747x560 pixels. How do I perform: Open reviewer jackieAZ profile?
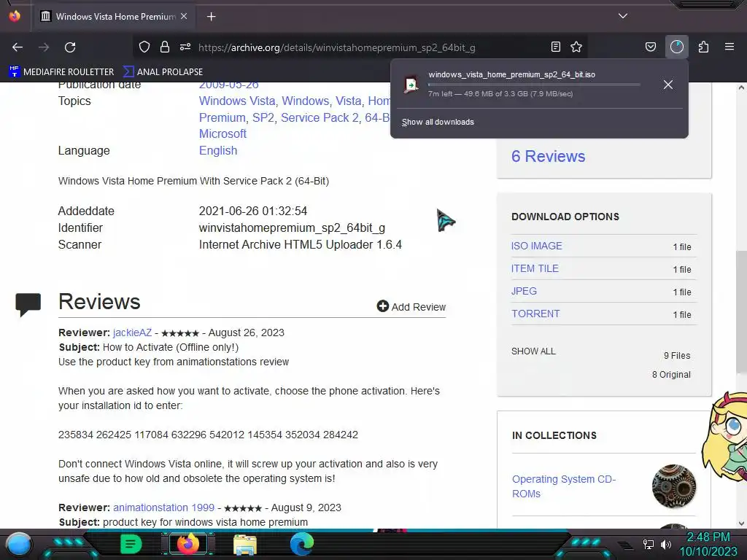coord(133,332)
